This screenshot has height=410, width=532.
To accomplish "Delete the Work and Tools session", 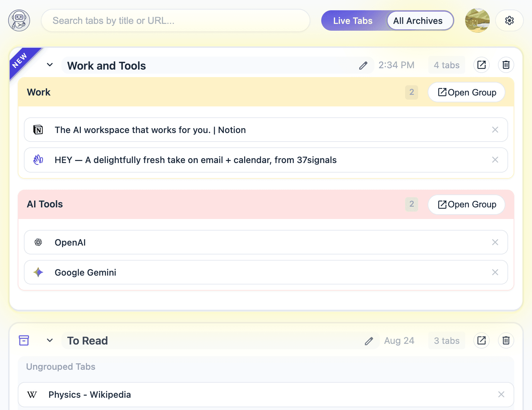I will click(506, 65).
